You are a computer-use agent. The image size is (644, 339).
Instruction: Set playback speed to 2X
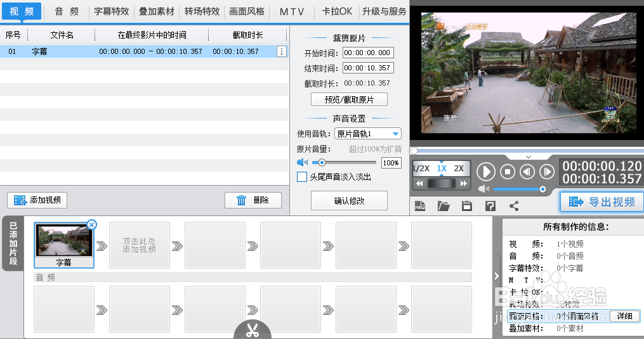pos(459,169)
